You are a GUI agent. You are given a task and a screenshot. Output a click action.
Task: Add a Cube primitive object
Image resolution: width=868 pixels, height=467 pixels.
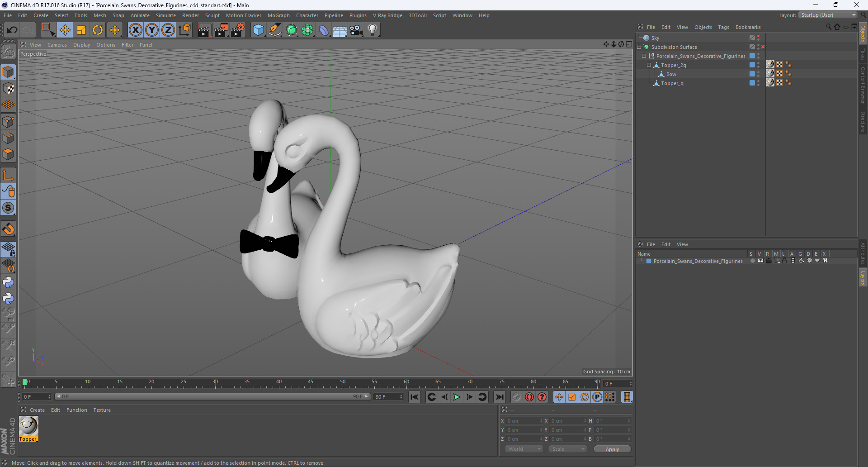pyautogui.click(x=258, y=30)
